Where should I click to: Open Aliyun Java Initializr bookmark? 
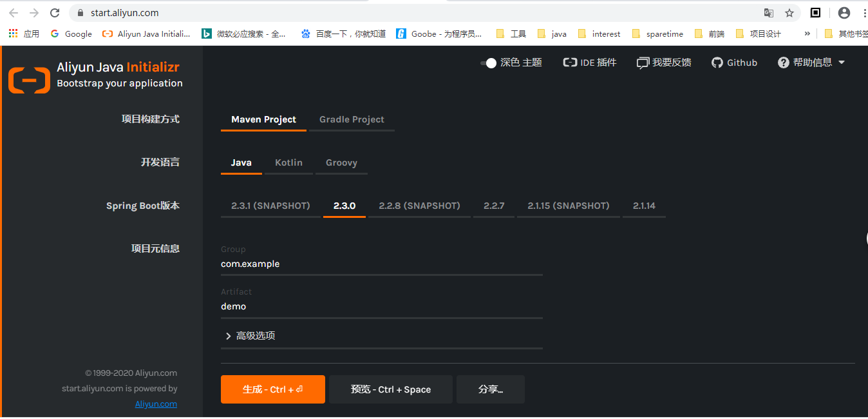[146, 34]
